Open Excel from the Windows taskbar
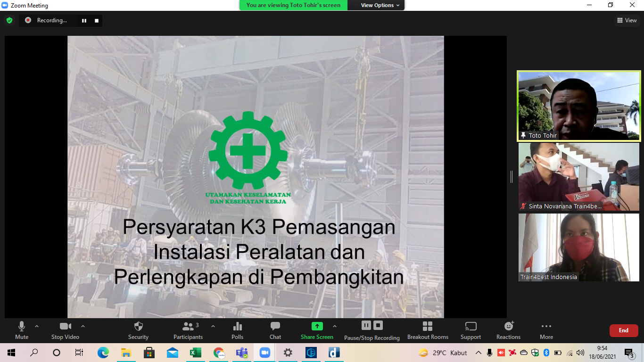 (x=195, y=353)
